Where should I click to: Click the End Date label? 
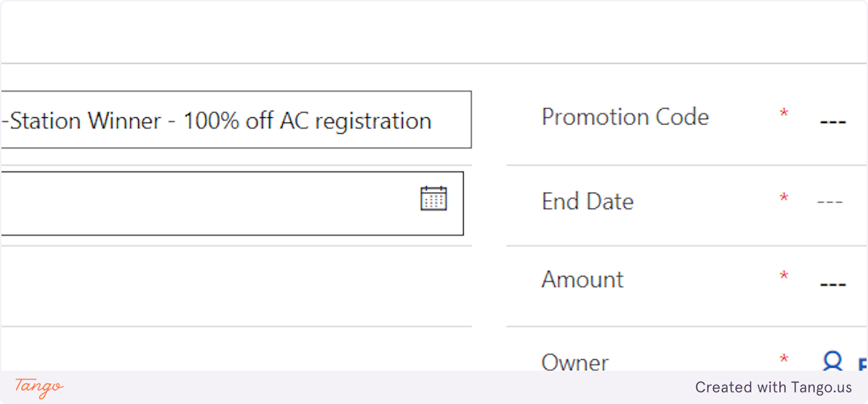click(587, 201)
